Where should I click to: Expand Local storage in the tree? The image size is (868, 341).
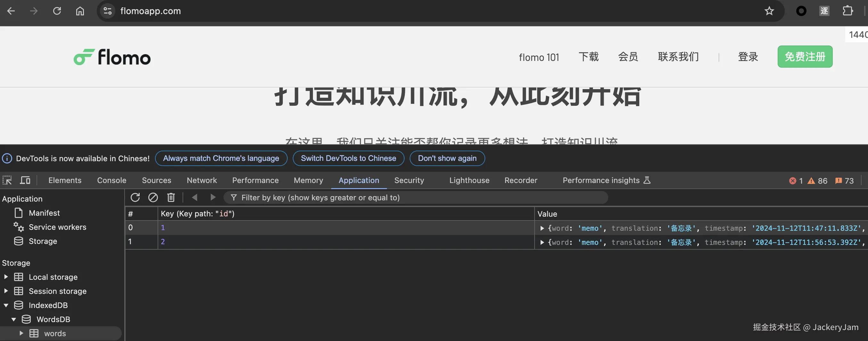6,277
